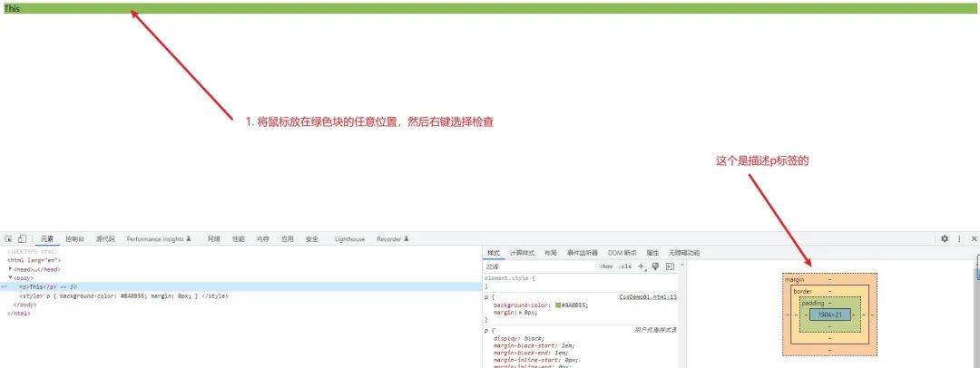Click the border label in box model
This screenshot has height=368, width=980.
tap(802, 291)
